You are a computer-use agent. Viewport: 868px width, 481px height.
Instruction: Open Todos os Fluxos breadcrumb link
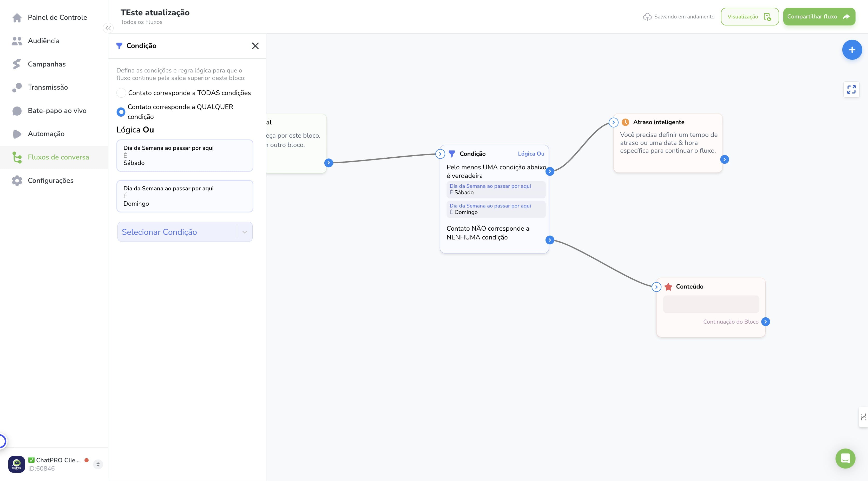click(x=142, y=22)
